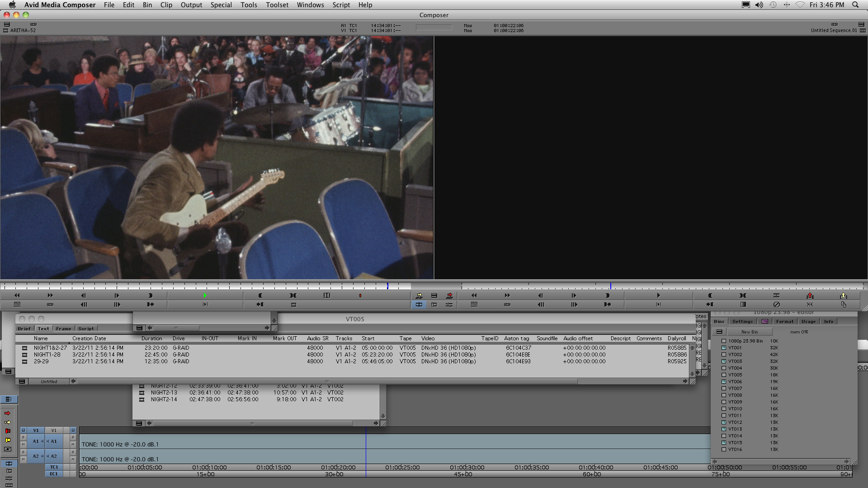Click the New Bin button
The height and width of the screenshot is (488, 868).
coord(750,332)
